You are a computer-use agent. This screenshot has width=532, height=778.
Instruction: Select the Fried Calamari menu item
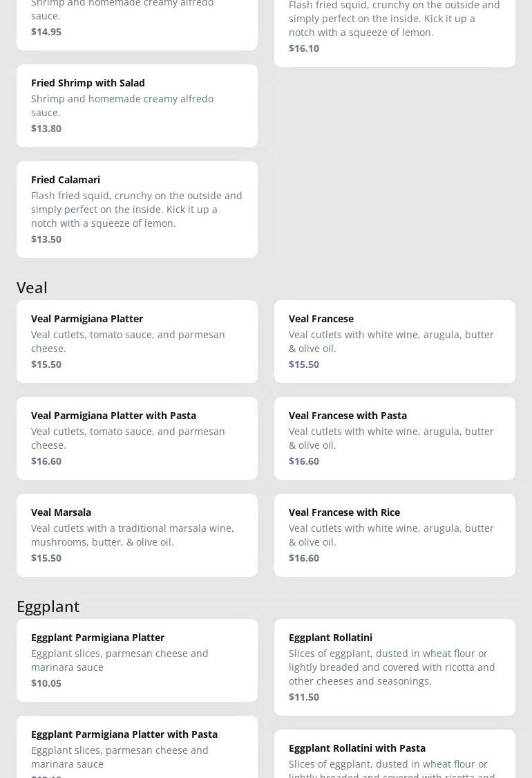[137, 209]
